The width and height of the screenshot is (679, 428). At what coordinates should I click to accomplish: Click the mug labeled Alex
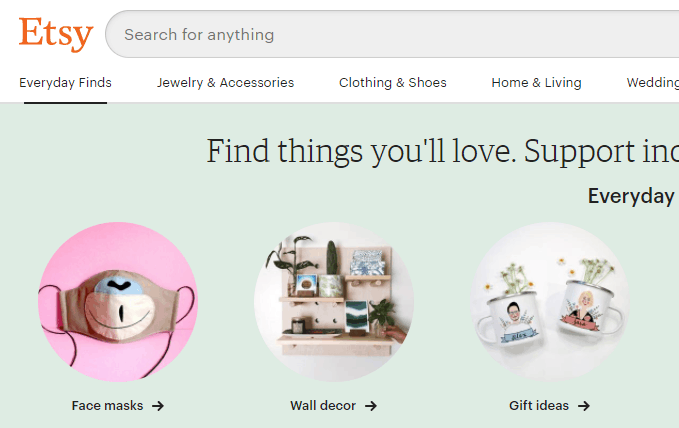(x=509, y=318)
